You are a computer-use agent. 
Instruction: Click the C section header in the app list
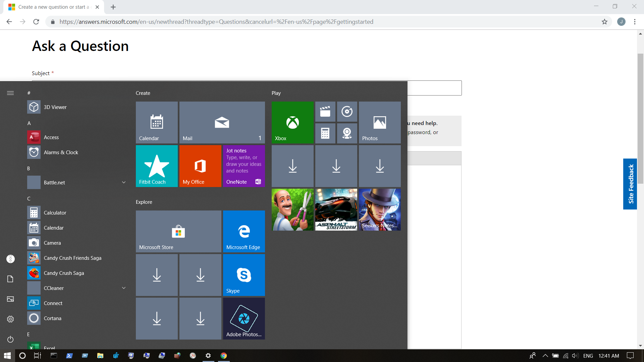coord(29,199)
